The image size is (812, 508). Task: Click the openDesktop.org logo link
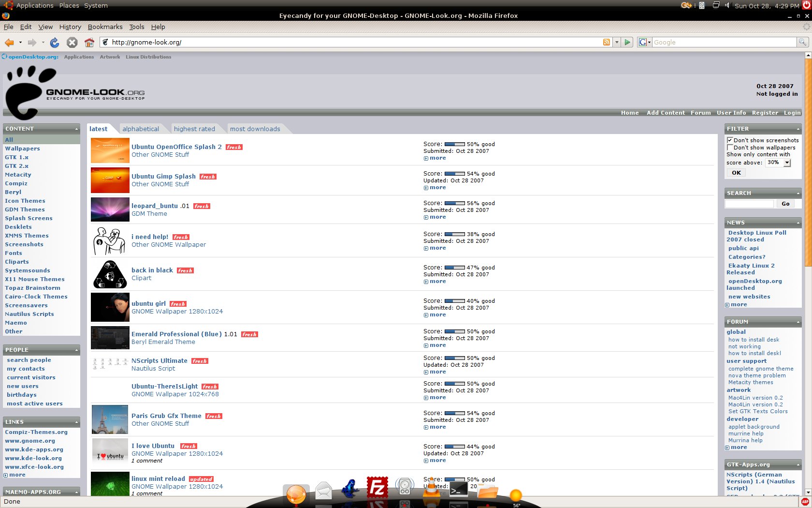click(30, 57)
